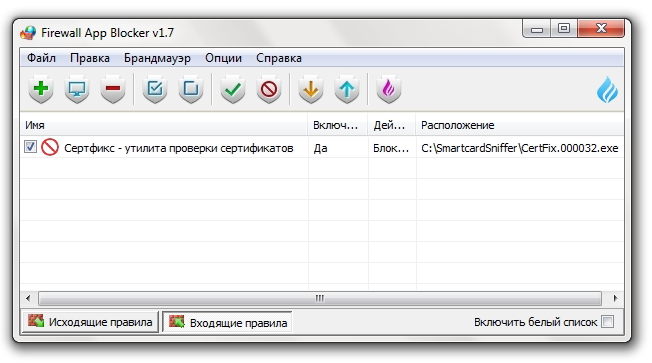Image resolution: width=652 pixels, height=363 pixels.
Task: Click the blue flame logo icon
Action: [x=607, y=89]
